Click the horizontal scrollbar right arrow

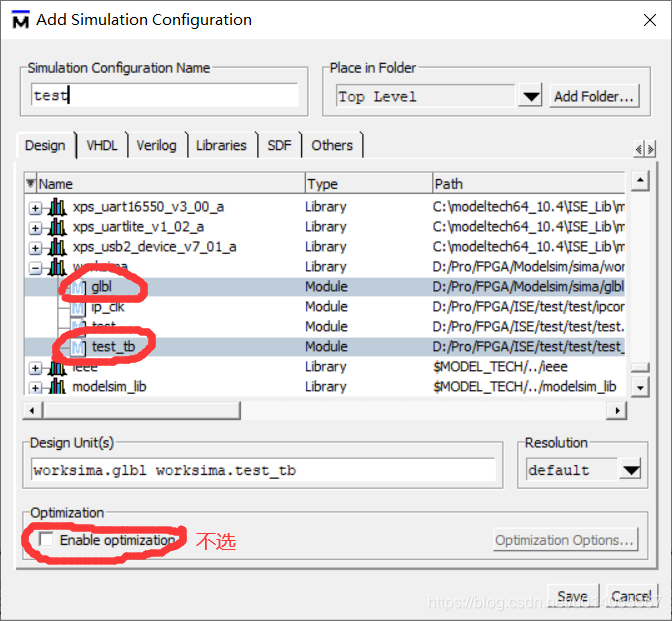tap(617, 411)
